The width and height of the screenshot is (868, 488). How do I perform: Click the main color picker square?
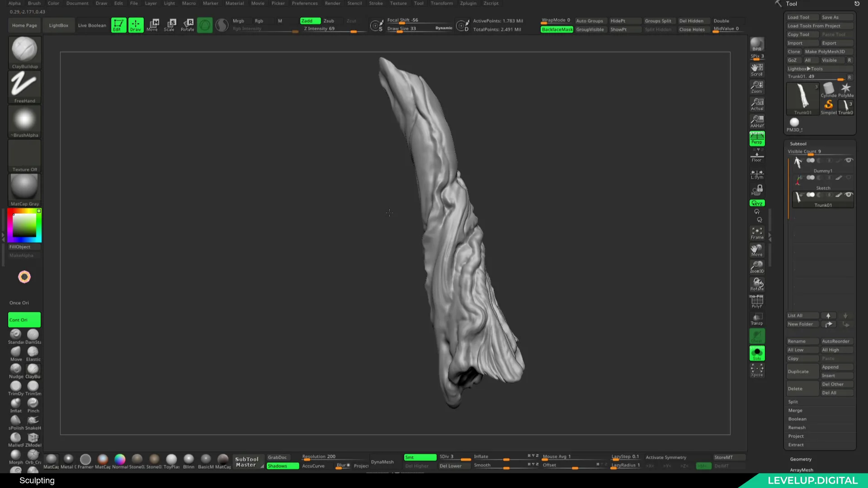pos(24,225)
